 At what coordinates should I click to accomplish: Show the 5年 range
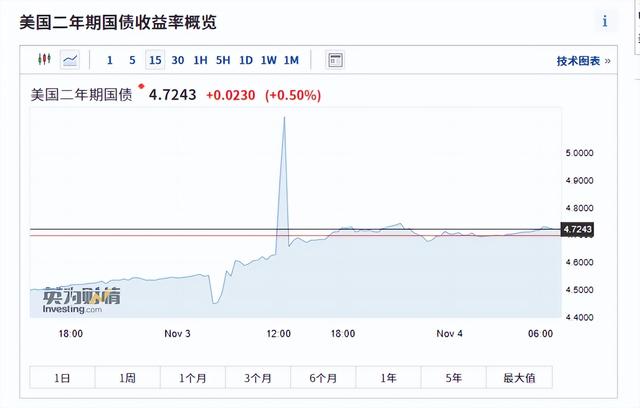453,378
